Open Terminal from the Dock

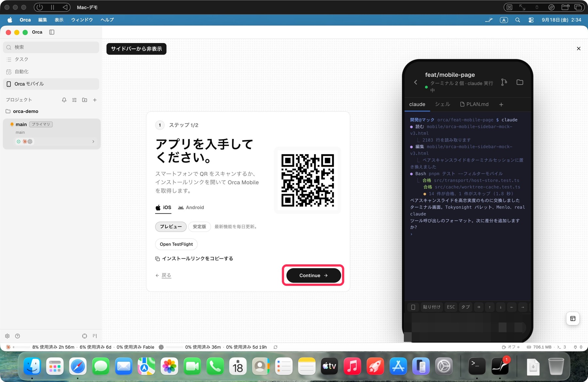477,367
